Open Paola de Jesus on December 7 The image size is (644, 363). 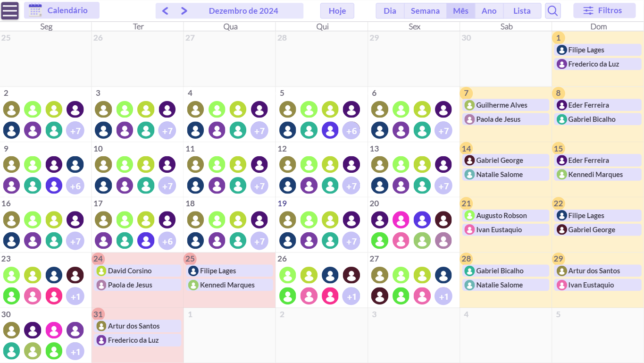[x=506, y=119]
